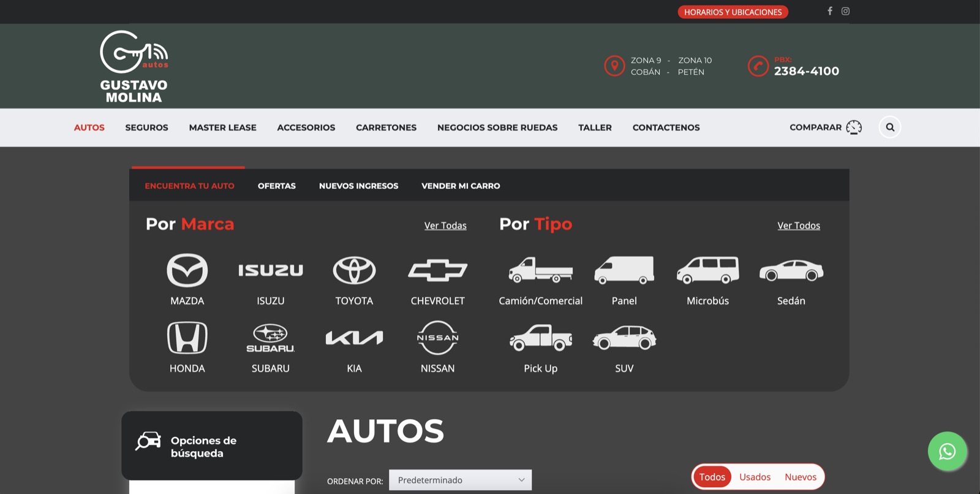Open the Facebook page icon

830,11
